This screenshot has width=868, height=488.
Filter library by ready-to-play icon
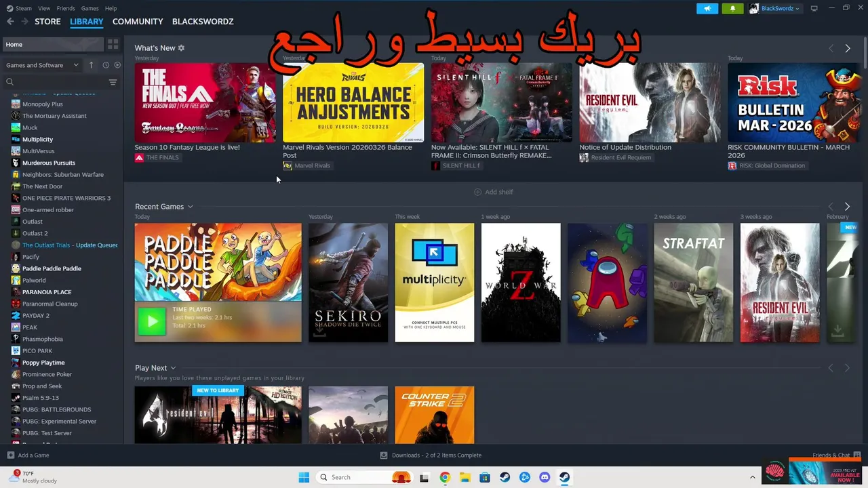(117, 65)
